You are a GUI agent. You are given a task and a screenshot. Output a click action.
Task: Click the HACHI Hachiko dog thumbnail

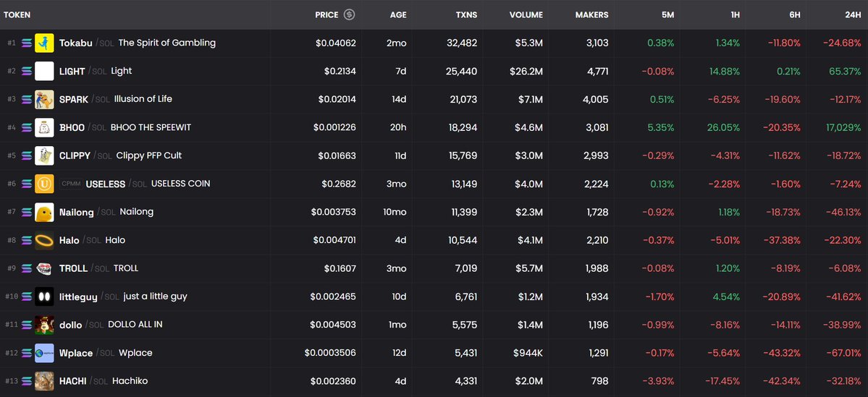(44, 381)
